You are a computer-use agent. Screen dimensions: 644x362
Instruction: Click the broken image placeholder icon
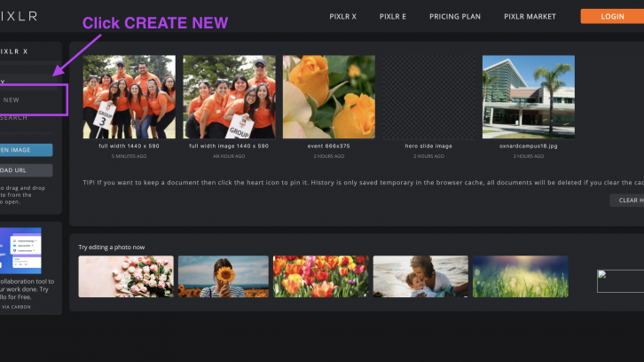click(602, 275)
